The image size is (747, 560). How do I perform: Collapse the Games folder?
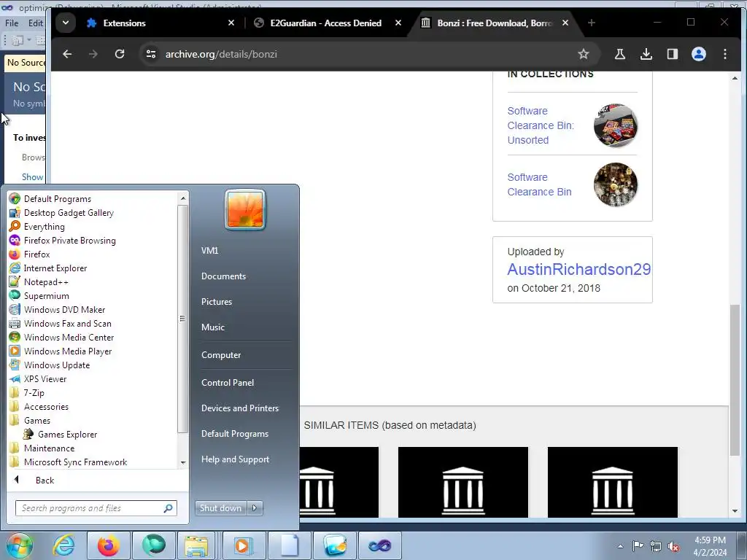pyautogui.click(x=37, y=421)
